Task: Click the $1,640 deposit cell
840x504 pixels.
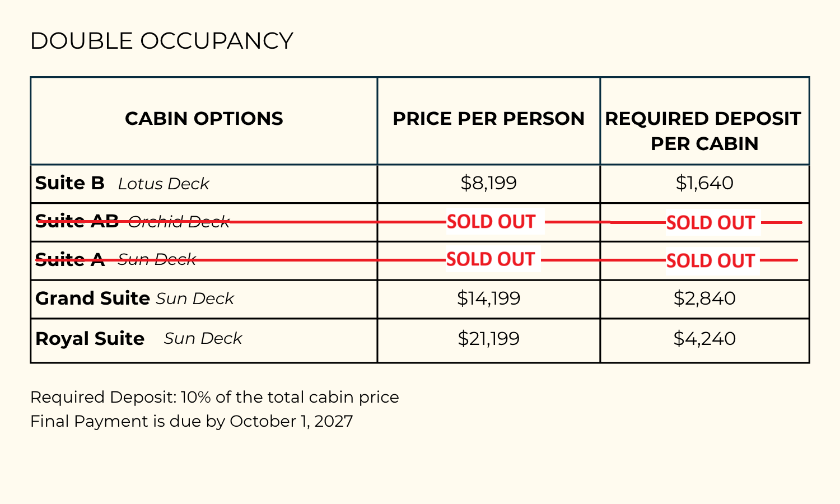Action: point(704,183)
